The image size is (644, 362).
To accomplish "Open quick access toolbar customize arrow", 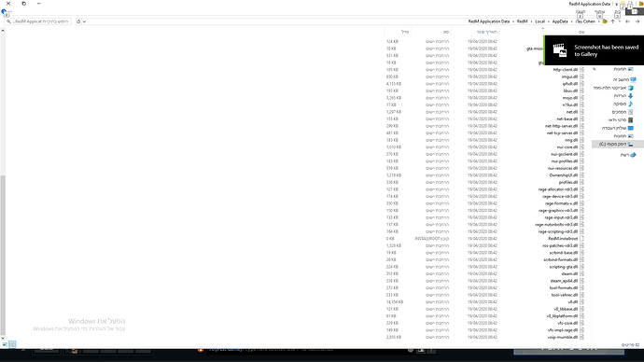I will pyautogui.click(x=616, y=4).
